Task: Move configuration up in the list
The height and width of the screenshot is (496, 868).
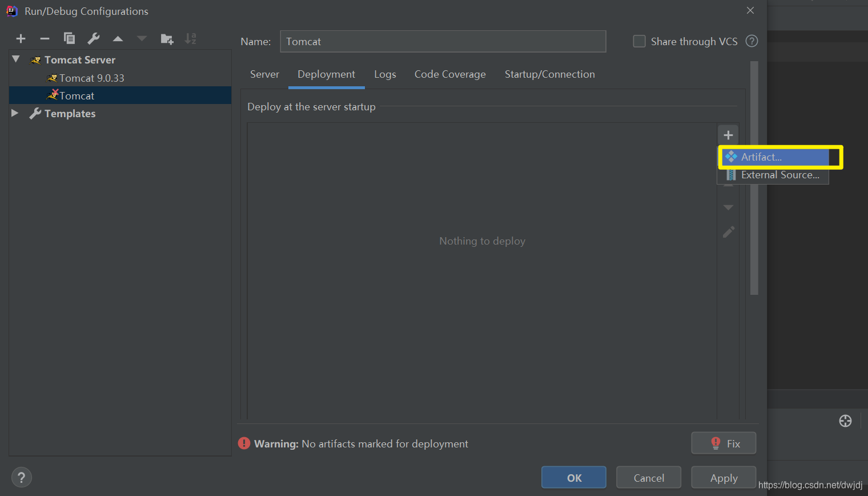Action: point(118,39)
